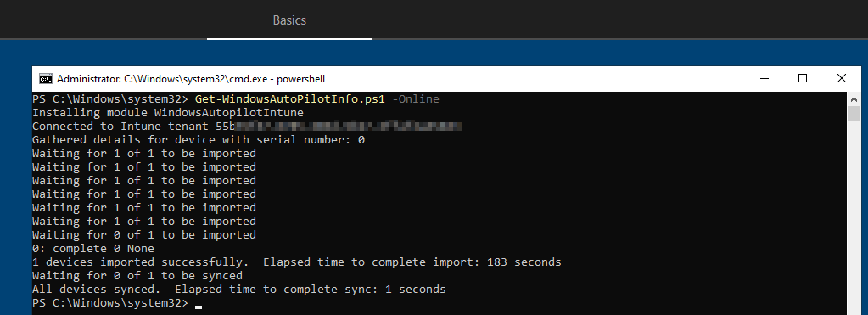Select the Basics tab
Image resolution: width=868 pixels, height=315 pixels.
pos(289,20)
